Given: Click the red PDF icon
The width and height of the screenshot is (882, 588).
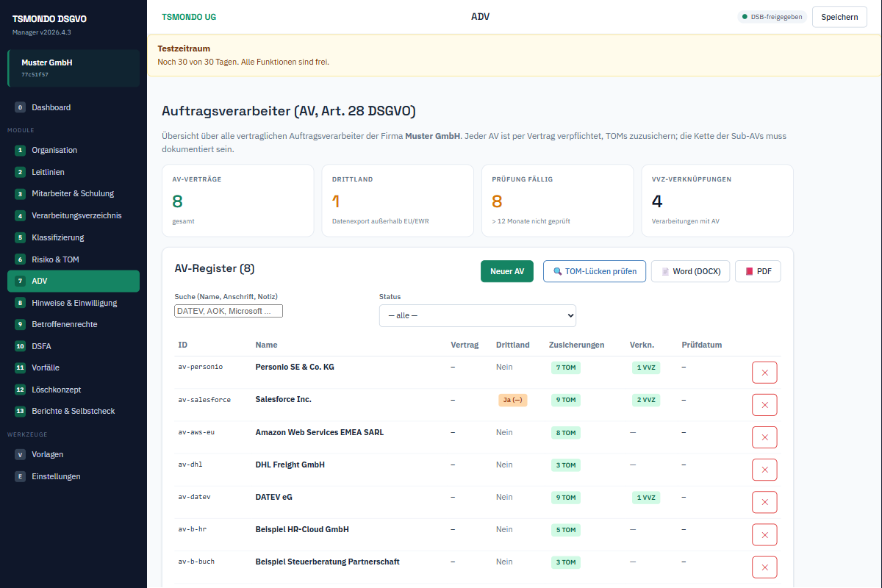Looking at the screenshot, I should [749, 271].
